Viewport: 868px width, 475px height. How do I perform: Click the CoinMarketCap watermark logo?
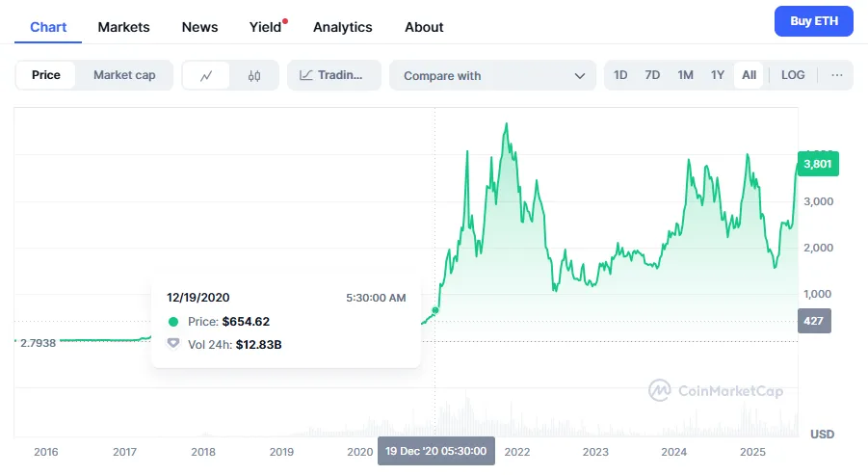coord(716,390)
